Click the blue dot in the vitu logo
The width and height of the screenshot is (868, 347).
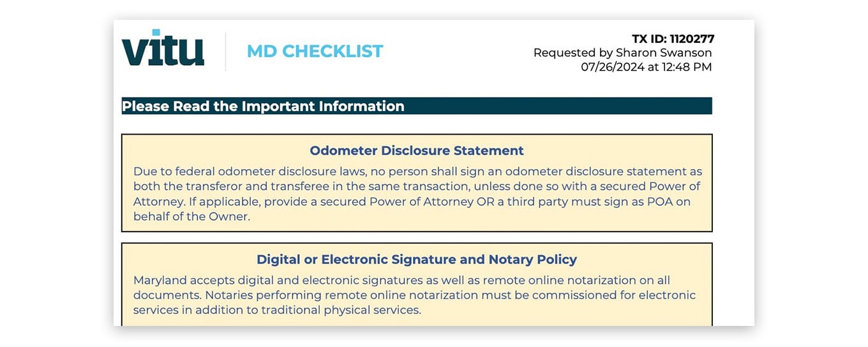[156, 32]
